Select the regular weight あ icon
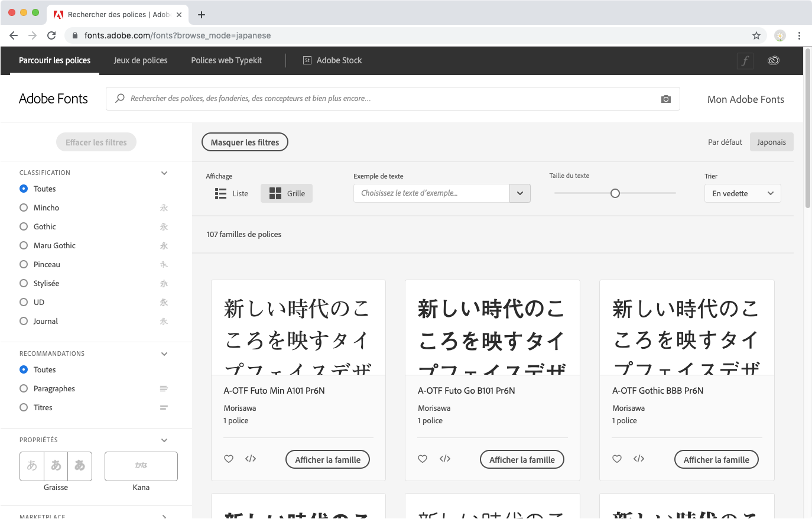 pos(56,466)
